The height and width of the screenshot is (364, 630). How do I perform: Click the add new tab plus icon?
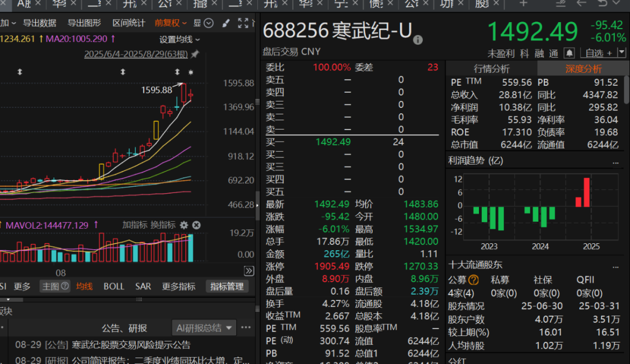pyautogui.click(x=523, y=3)
